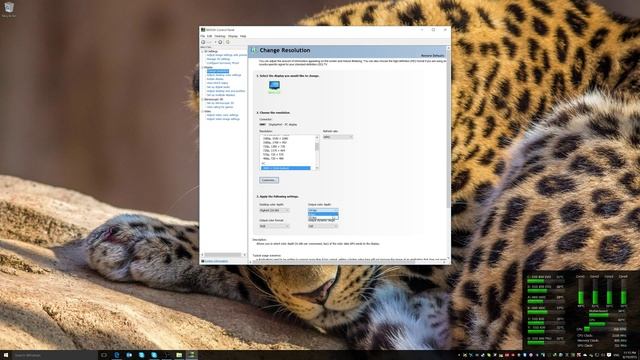Viewport: 640px width, 360px height.
Task: Click the main panel vertical scrollbar
Action: click(x=449, y=153)
